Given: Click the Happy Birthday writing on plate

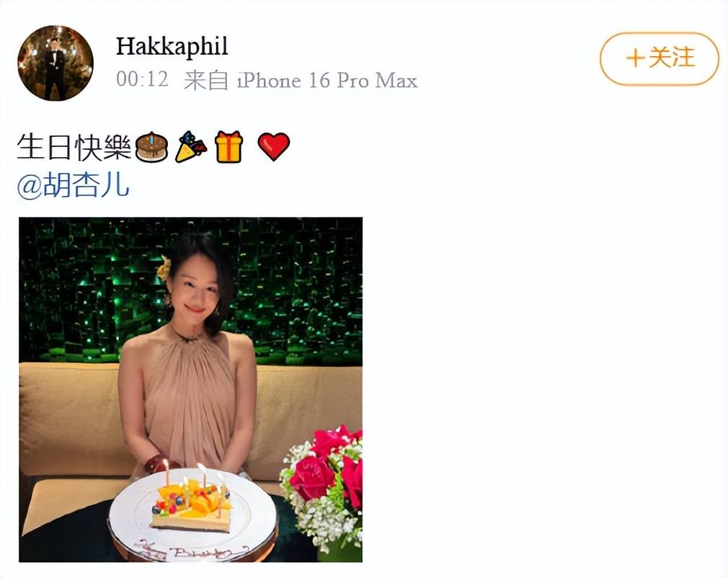Looking at the screenshot, I should pyautogui.click(x=191, y=551).
